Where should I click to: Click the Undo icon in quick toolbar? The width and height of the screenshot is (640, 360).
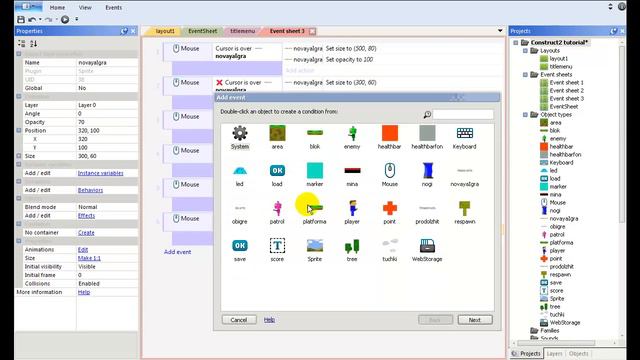coord(32,19)
